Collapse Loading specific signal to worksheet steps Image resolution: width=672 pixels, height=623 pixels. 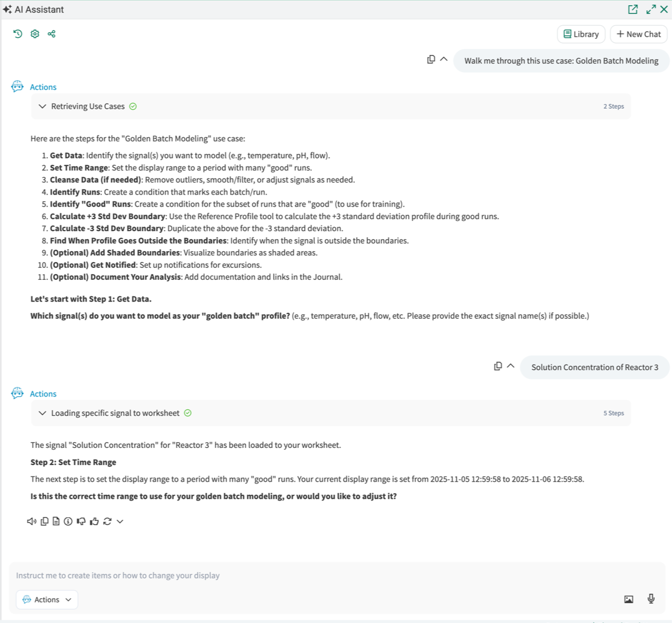42,413
